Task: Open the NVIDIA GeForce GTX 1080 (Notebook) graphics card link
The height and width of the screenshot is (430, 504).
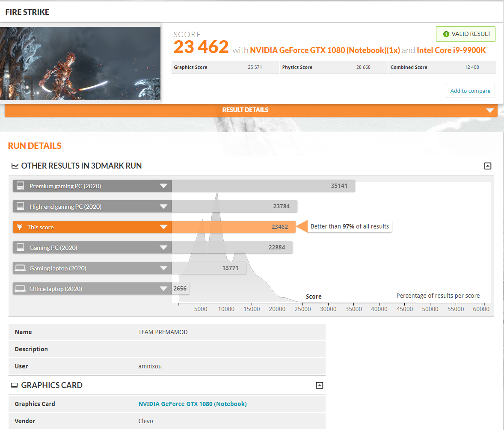Action: [x=193, y=404]
